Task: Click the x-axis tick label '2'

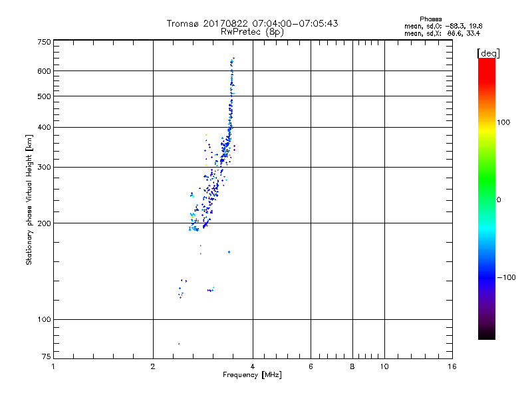Action: [x=153, y=366]
